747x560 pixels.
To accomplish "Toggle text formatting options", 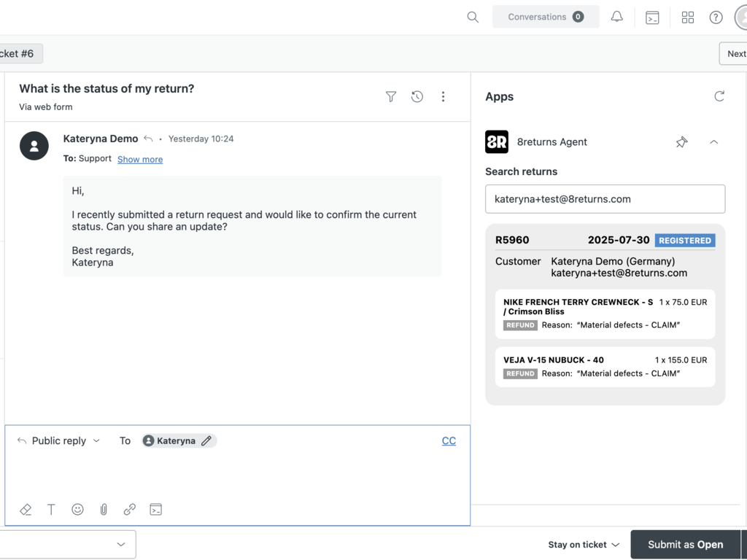I will 51,510.
